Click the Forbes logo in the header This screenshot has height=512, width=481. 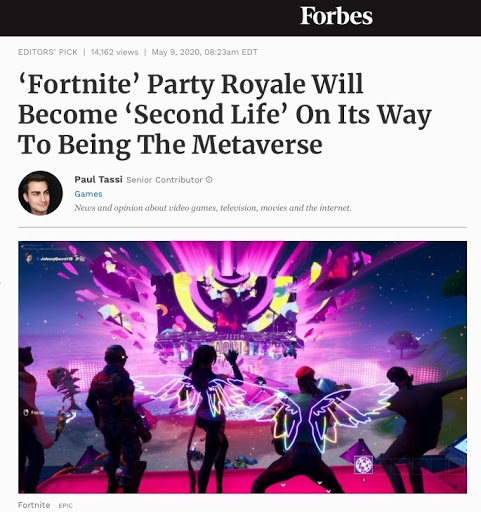(x=336, y=16)
